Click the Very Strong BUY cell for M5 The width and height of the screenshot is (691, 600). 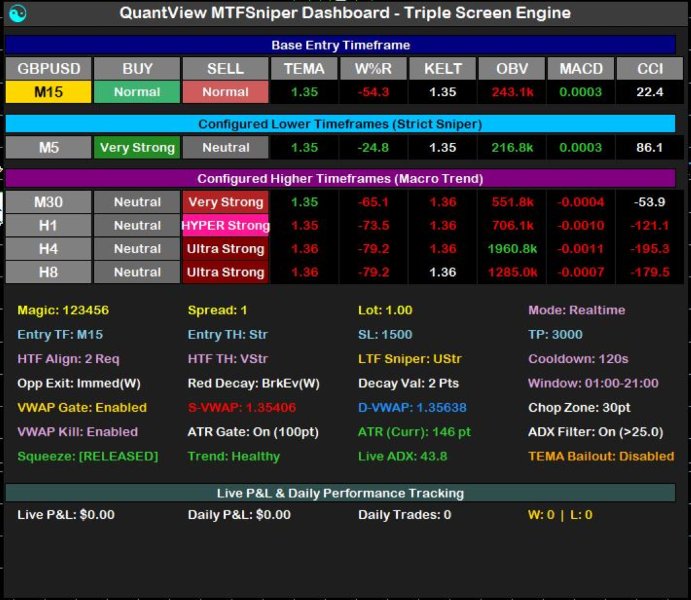click(x=137, y=148)
